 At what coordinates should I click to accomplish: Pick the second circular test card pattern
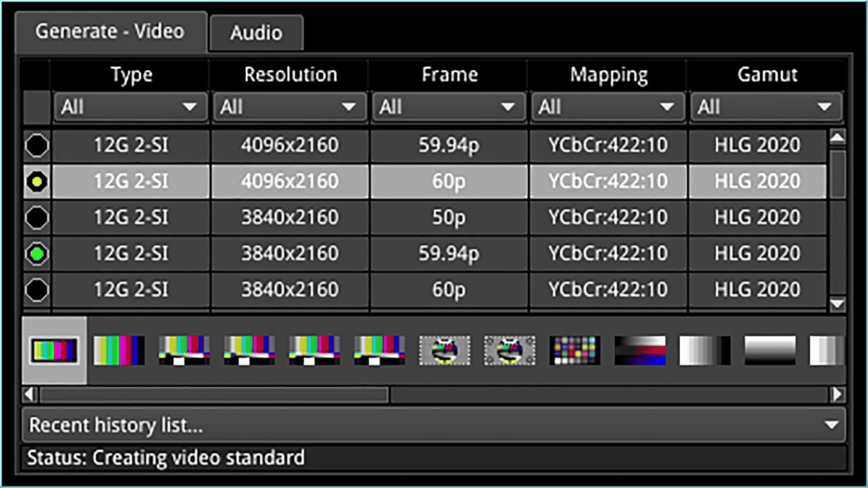(x=509, y=350)
